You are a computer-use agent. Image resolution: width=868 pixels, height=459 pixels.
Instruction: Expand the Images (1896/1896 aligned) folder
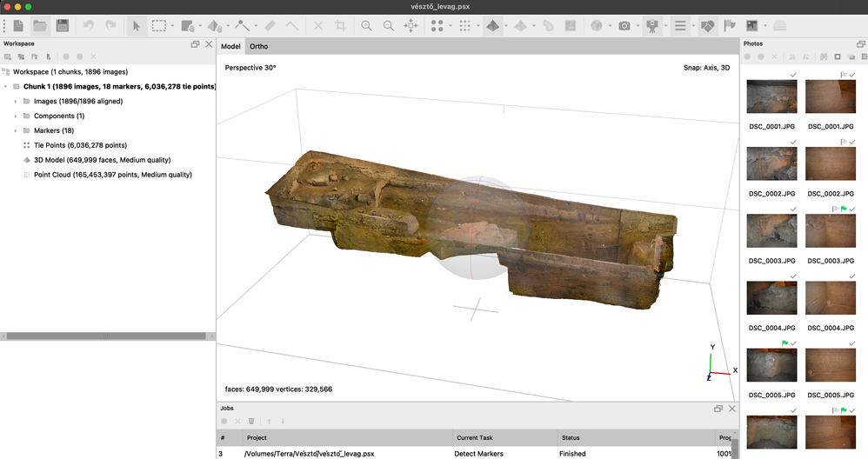click(16, 102)
